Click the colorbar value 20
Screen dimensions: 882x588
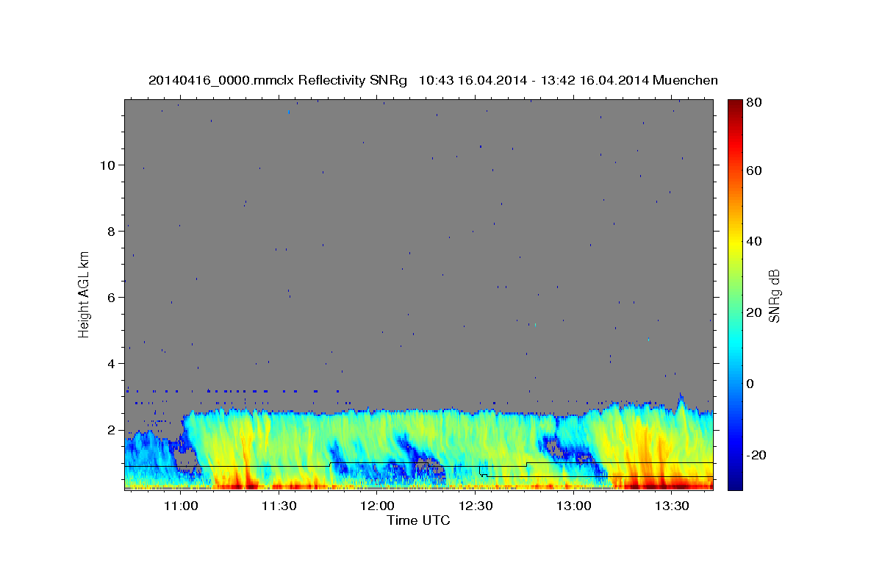pyautogui.click(x=754, y=312)
